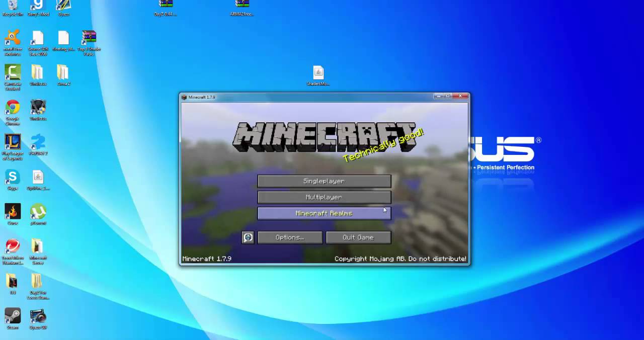Select the Curse client shortcut
Image resolution: width=644 pixels, height=340 pixels.
[x=13, y=214]
